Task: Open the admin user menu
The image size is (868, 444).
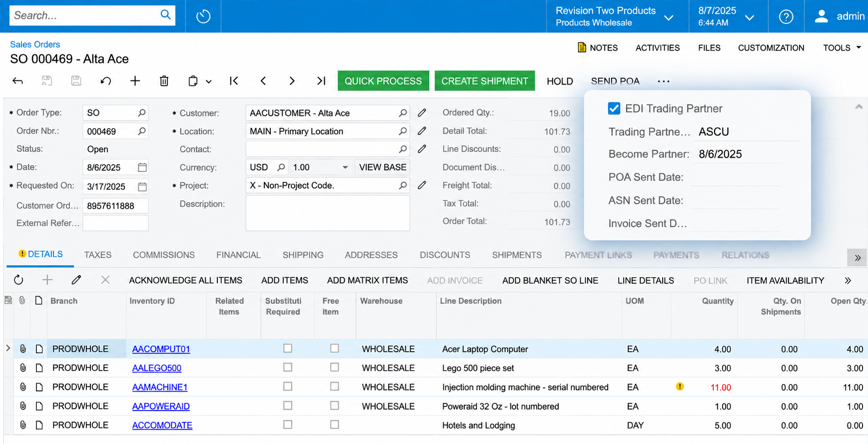Action: [840, 16]
